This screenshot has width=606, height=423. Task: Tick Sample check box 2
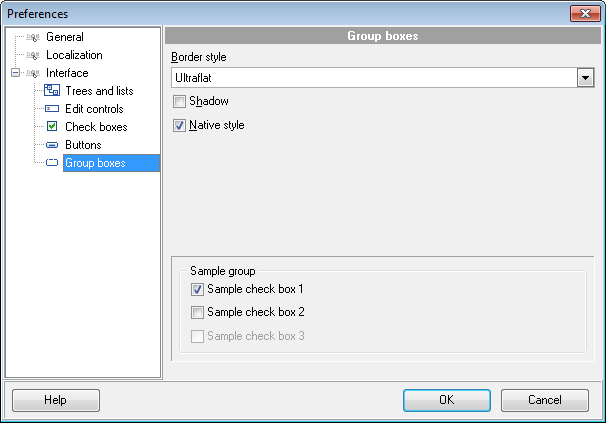pyautogui.click(x=197, y=313)
